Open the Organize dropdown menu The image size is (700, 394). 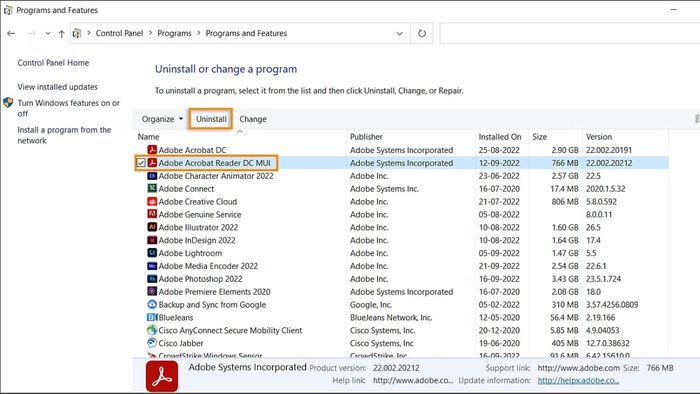coord(162,119)
